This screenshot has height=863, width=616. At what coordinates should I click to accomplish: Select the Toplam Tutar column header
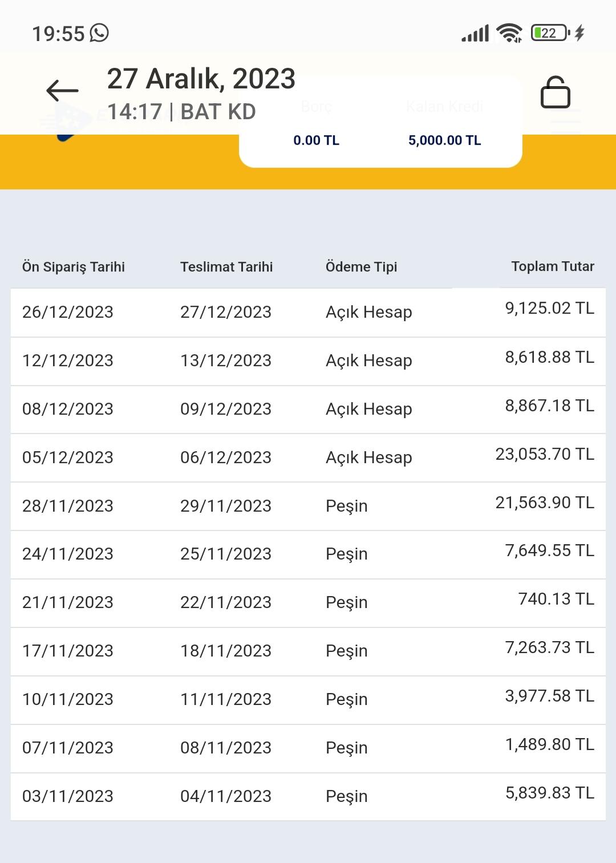coord(553,266)
